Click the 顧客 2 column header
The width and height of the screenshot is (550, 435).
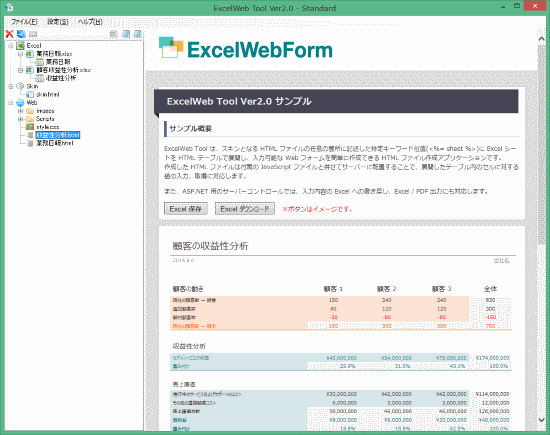tap(387, 289)
